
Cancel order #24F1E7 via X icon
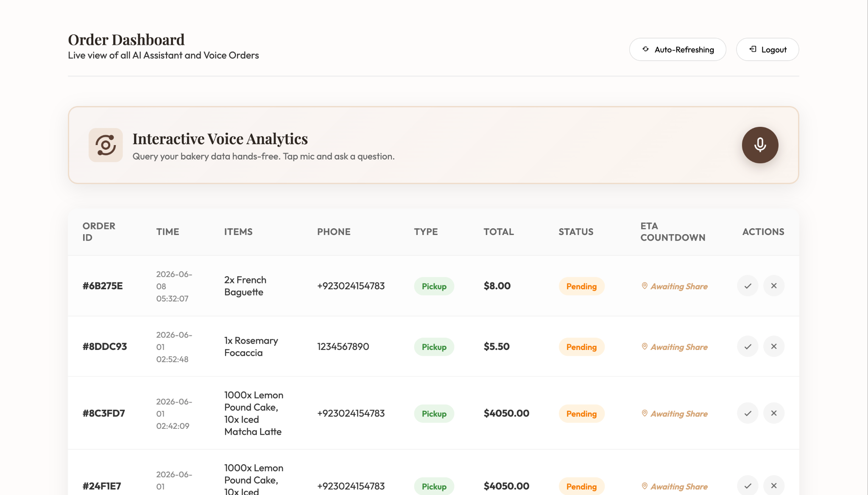coord(774,486)
